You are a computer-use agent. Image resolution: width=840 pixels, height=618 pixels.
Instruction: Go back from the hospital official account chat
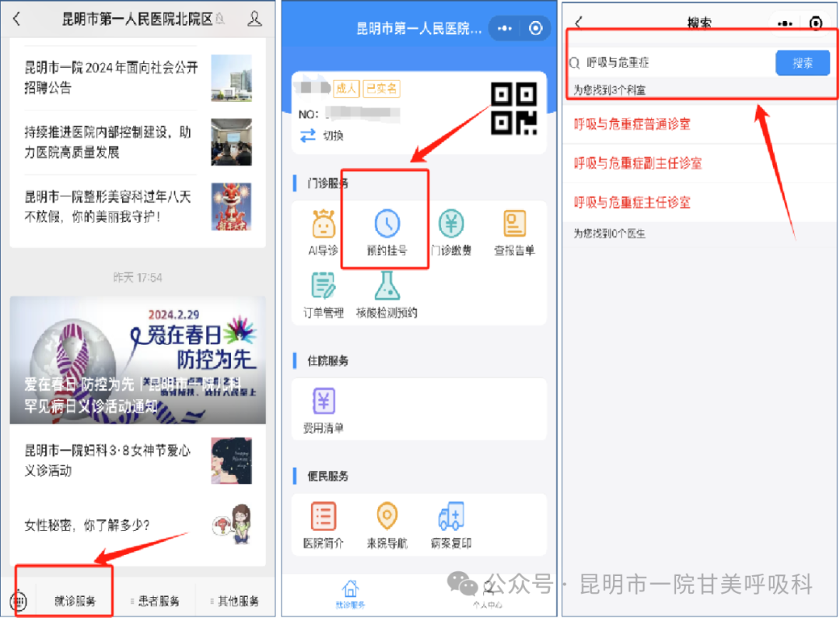point(16,19)
